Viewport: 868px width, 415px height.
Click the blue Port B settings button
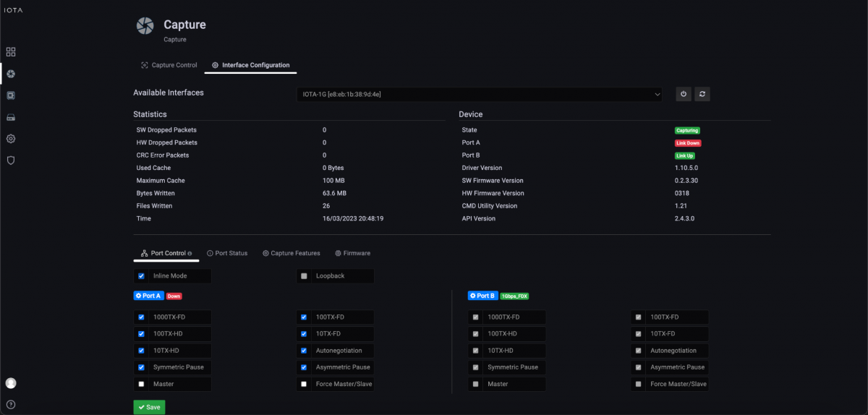pyautogui.click(x=482, y=296)
